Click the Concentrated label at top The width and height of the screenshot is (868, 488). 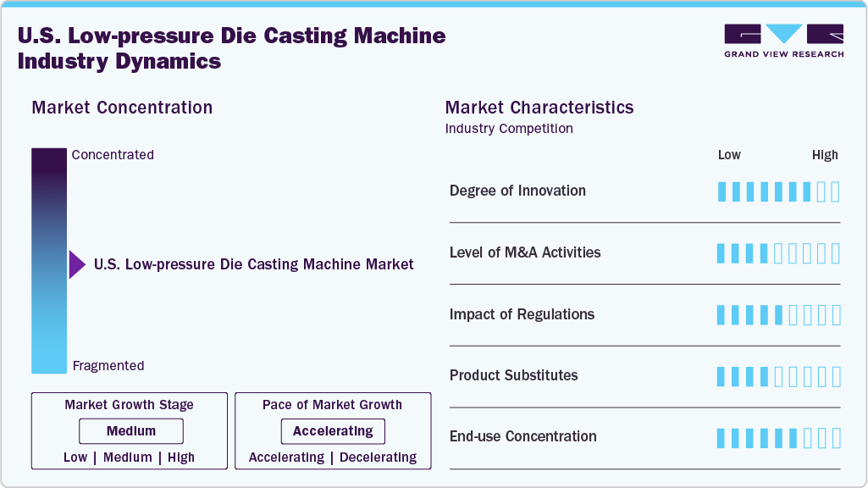pyautogui.click(x=113, y=155)
